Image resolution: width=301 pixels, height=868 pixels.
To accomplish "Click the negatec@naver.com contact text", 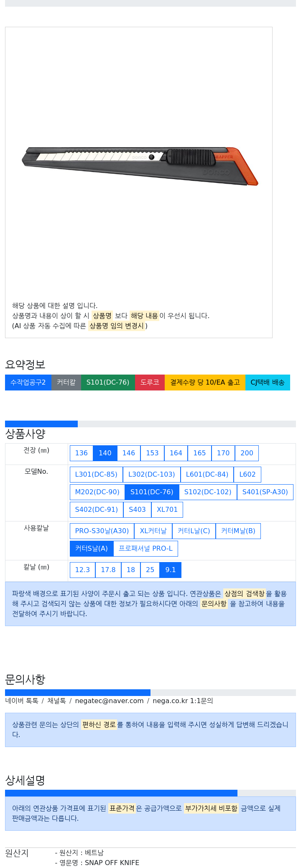I will pos(109,701).
